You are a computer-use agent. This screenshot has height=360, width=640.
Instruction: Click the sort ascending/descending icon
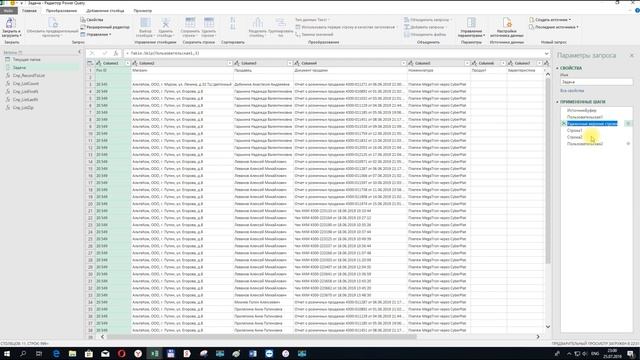click(x=233, y=23)
